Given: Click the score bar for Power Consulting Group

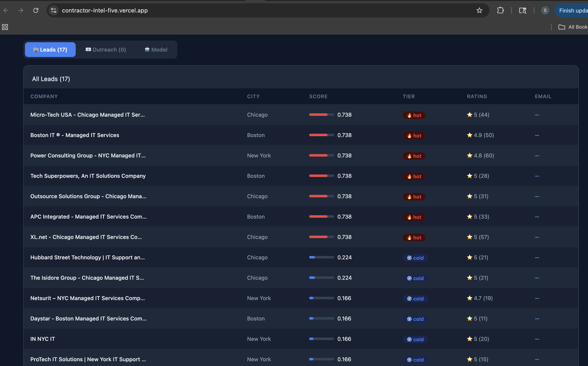Looking at the screenshot, I should click(322, 155).
